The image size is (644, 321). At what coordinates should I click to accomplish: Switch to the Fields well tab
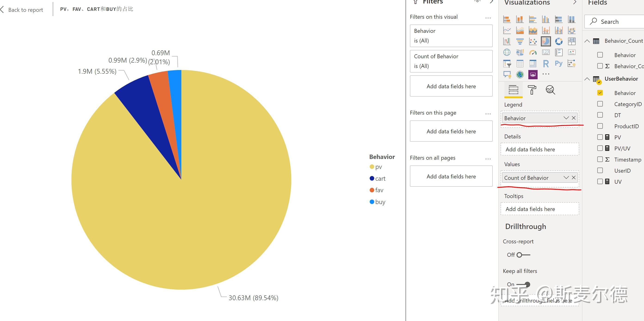click(x=513, y=90)
